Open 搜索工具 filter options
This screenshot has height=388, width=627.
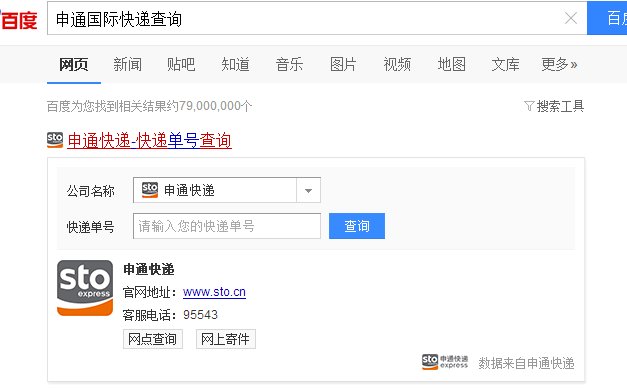[560, 106]
